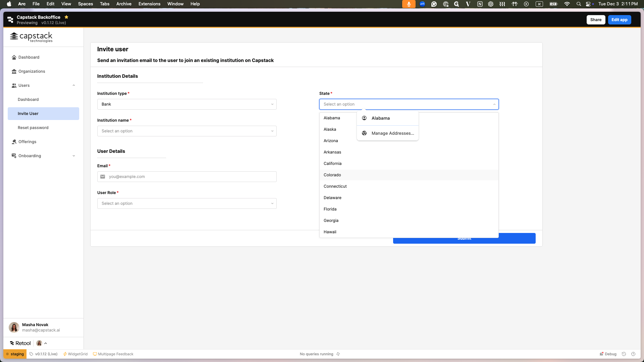Select Colorado from the State list

[409, 175]
